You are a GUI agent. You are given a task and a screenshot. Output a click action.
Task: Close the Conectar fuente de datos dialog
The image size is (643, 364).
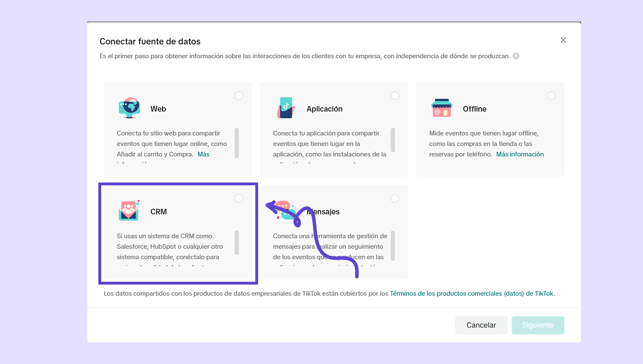pyautogui.click(x=563, y=40)
